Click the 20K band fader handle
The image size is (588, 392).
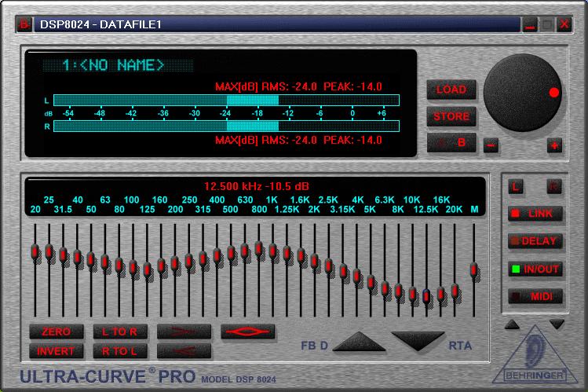[455, 291]
